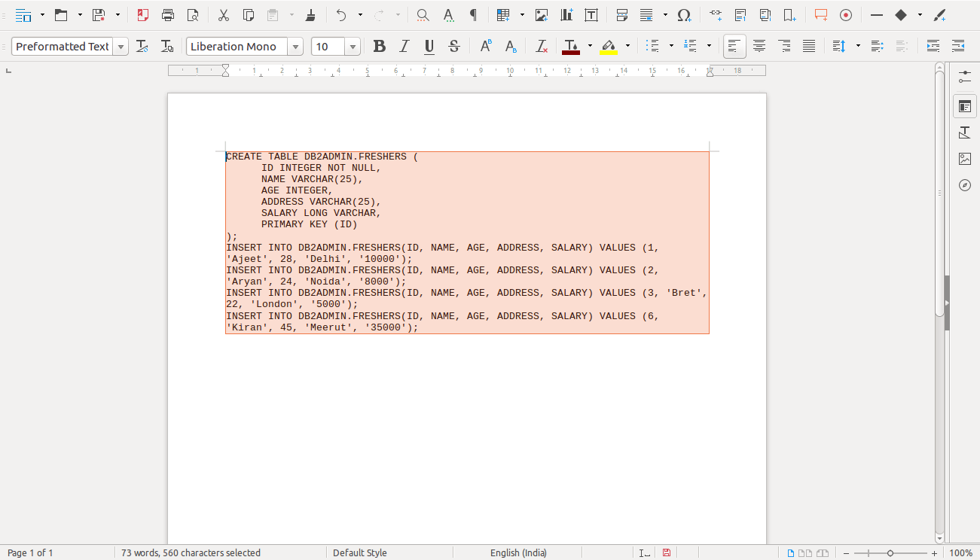Export document as PDF icon

pos(142,15)
